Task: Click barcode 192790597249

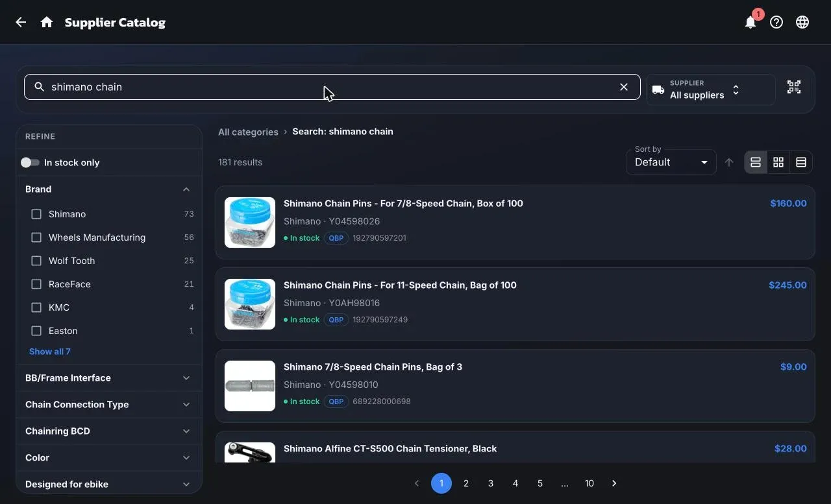Action: tap(380, 320)
